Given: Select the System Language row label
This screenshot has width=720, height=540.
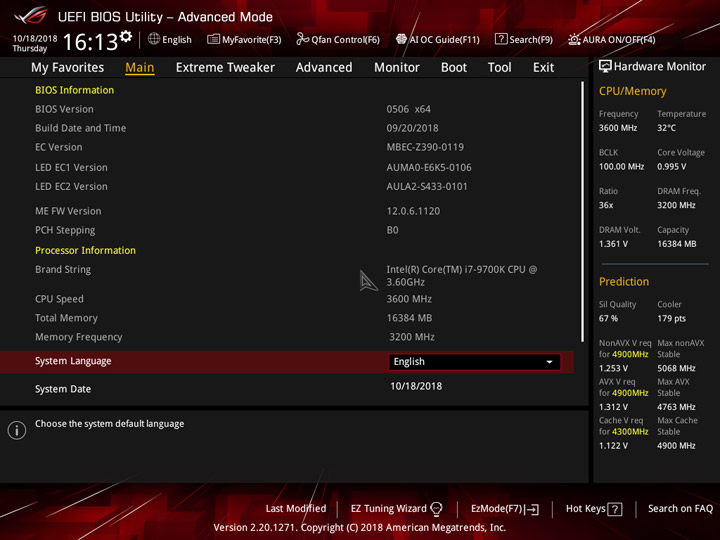Looking at the screenshot, I should 73,361.
